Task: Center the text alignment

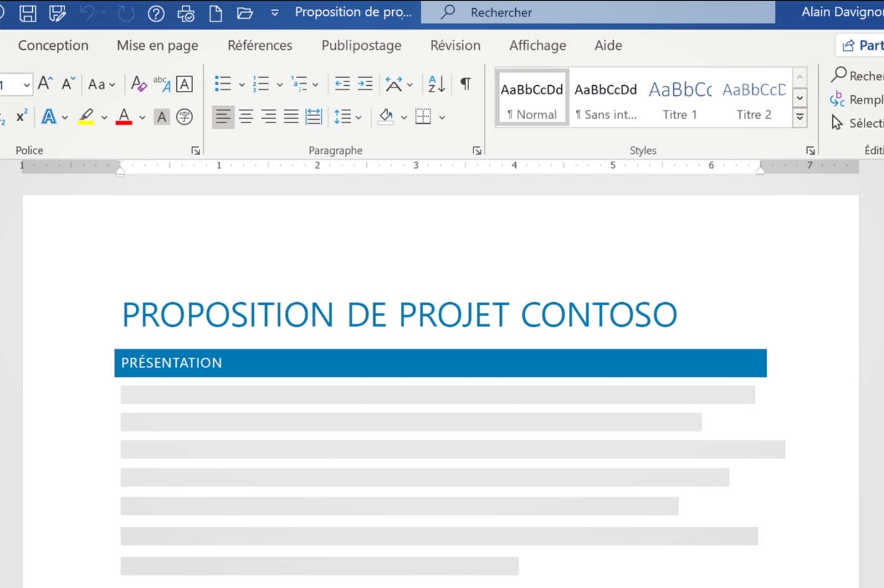Action: point(246,117)
